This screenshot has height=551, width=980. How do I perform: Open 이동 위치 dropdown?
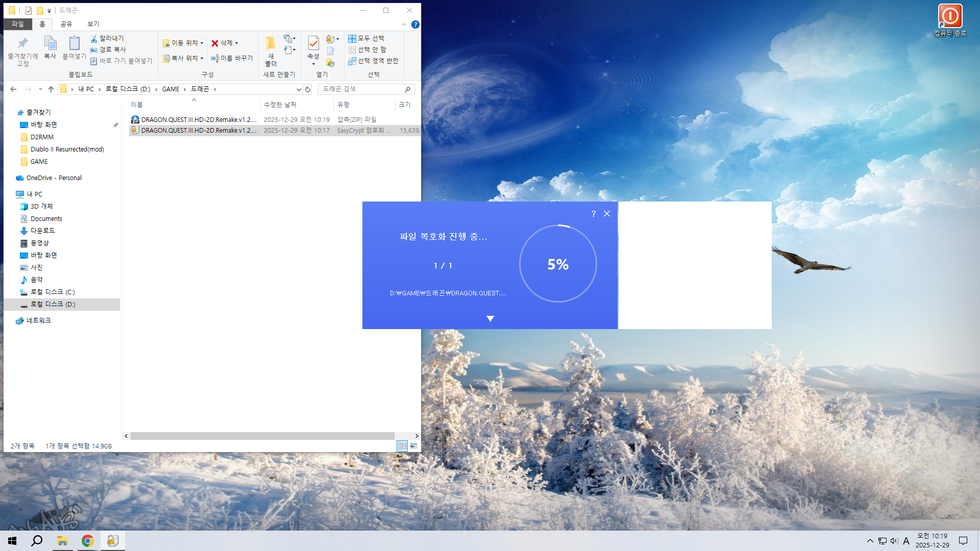183,43
